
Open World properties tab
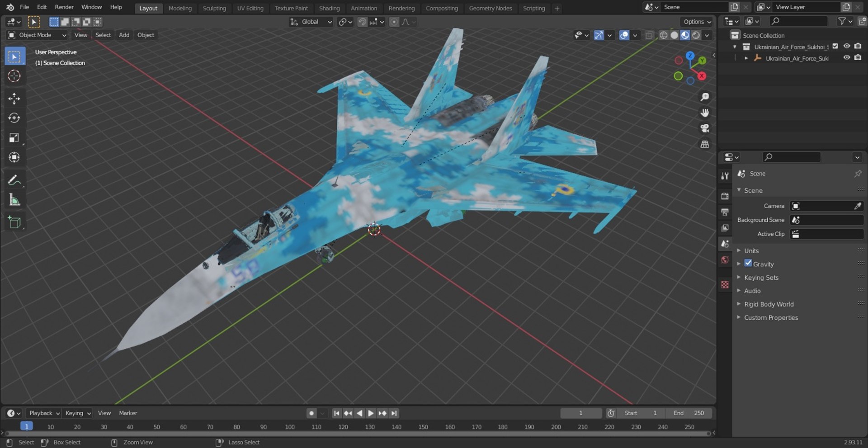coord(725,260)
